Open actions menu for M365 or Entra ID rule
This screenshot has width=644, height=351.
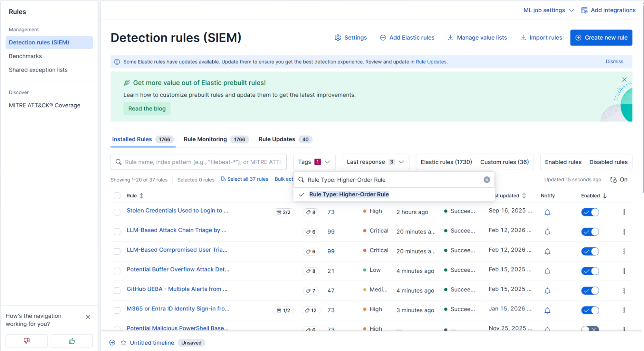point(624,310)
